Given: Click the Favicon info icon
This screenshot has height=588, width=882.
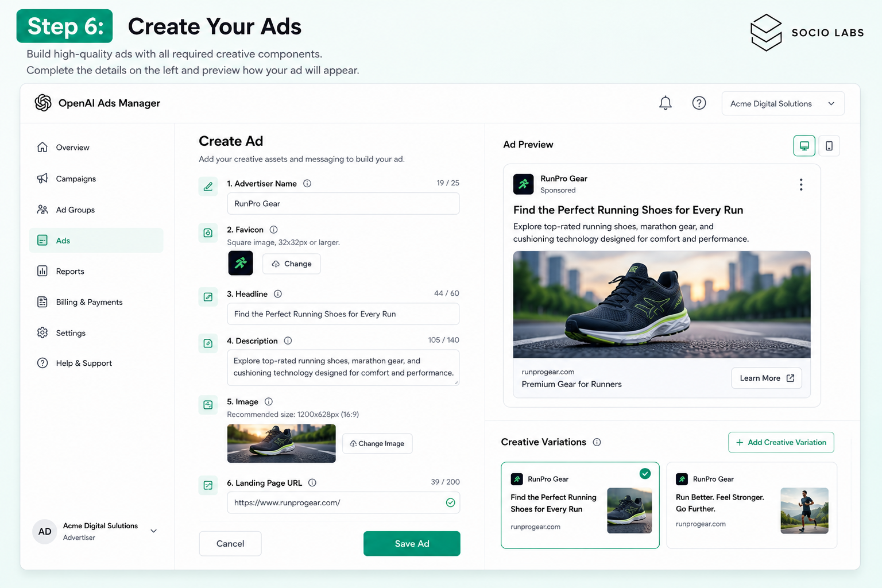Looking at the screenshot, I should tap(274, 230).
